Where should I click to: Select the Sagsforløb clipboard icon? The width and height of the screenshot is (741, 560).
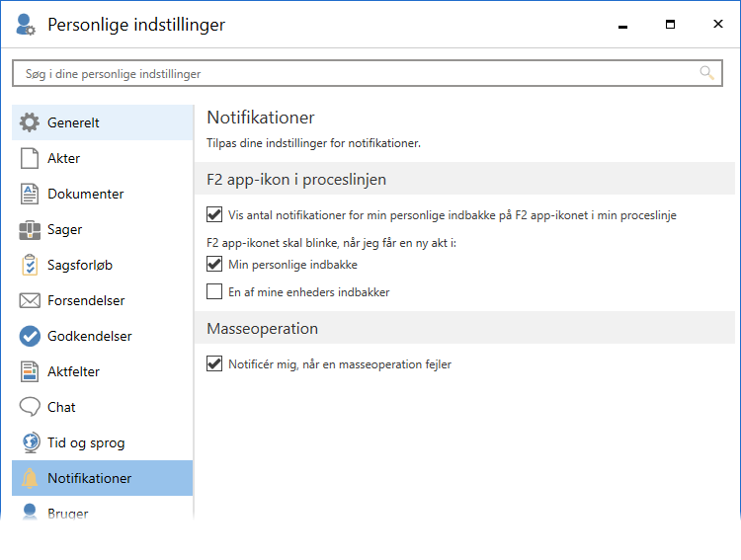coord(30,266)
